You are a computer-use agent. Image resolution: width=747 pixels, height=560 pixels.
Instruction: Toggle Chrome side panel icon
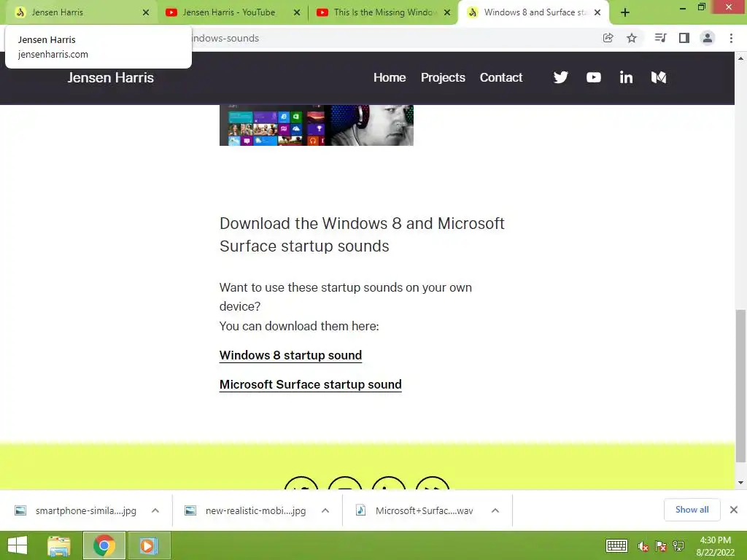click(x=684, y=38)
